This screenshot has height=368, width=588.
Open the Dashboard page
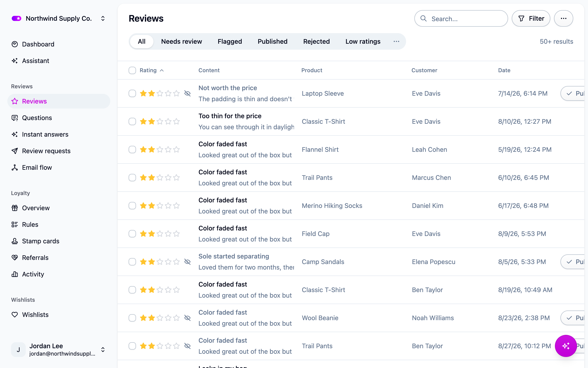(59, 44)
